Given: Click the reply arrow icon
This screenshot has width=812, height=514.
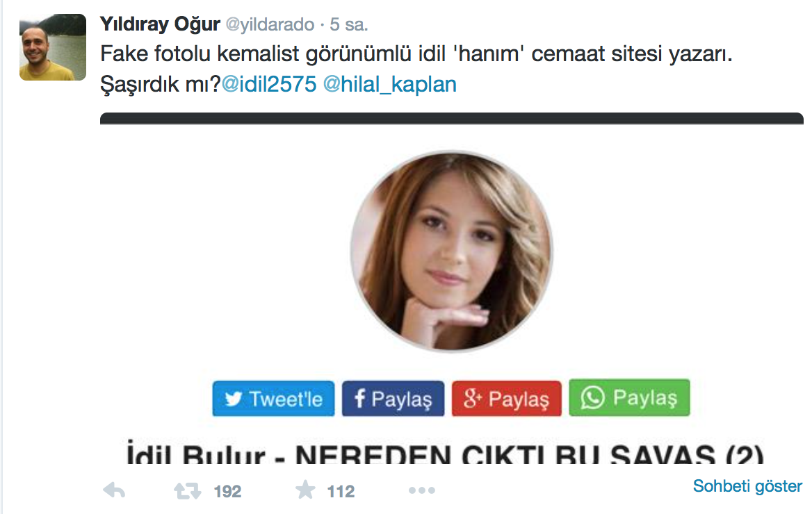Looking at the screenshot, I should [x=115, y=490].
